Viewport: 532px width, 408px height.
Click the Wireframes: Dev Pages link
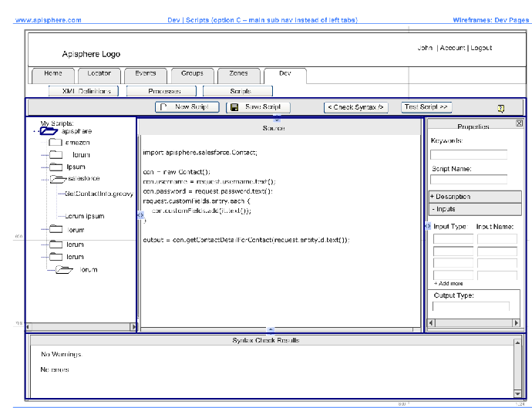click(x=490, y=20)
